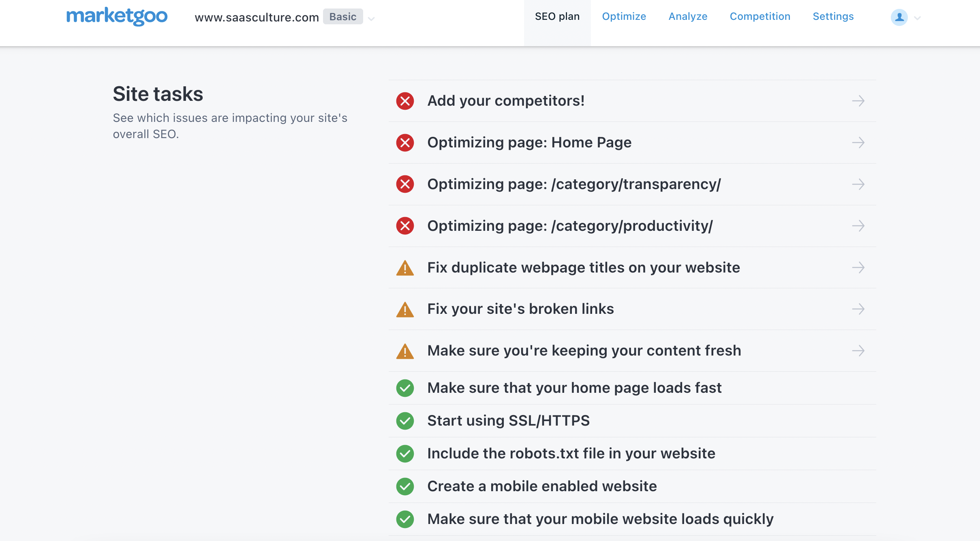Select 'Make sure that your home page loads fast'
This screenshot has width=980, height=541.
(x=632, y=388)
